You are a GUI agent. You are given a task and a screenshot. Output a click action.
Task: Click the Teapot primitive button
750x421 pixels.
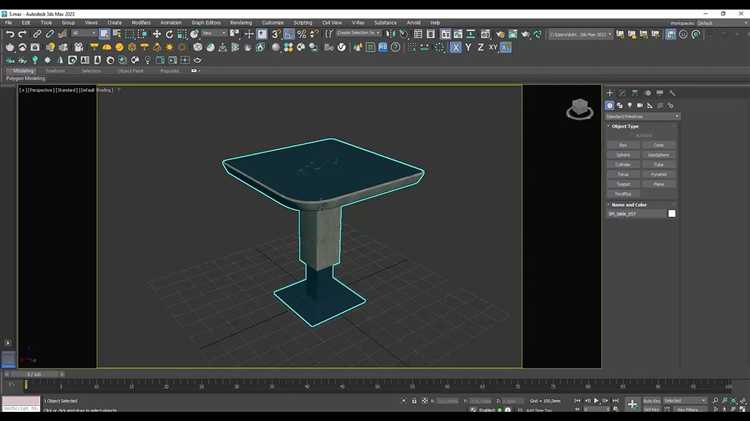click(x=623, y=184)
